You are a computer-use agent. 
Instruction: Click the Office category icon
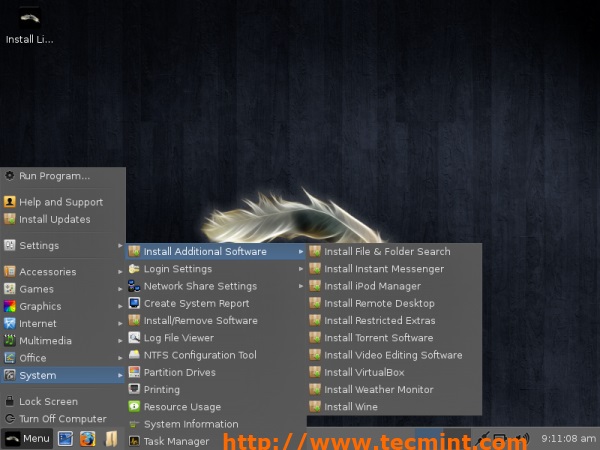pos(10,358)
